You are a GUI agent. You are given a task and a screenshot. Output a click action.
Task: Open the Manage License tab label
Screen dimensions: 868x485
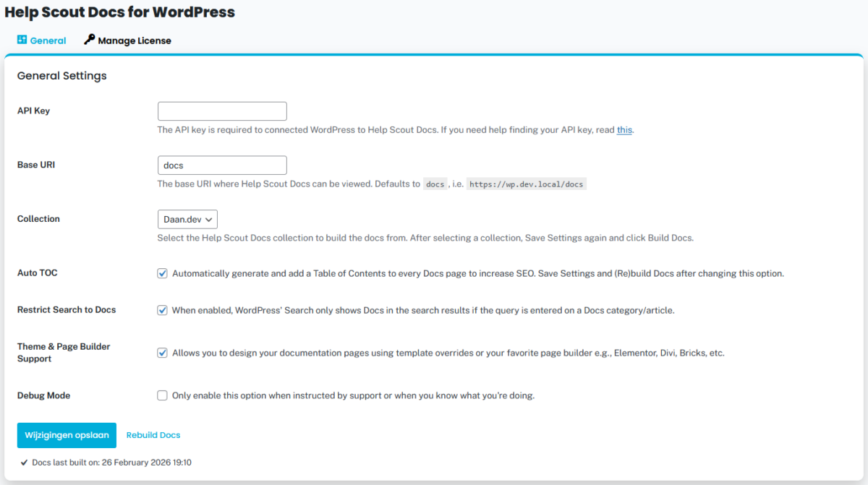click(x=135, y=40)
